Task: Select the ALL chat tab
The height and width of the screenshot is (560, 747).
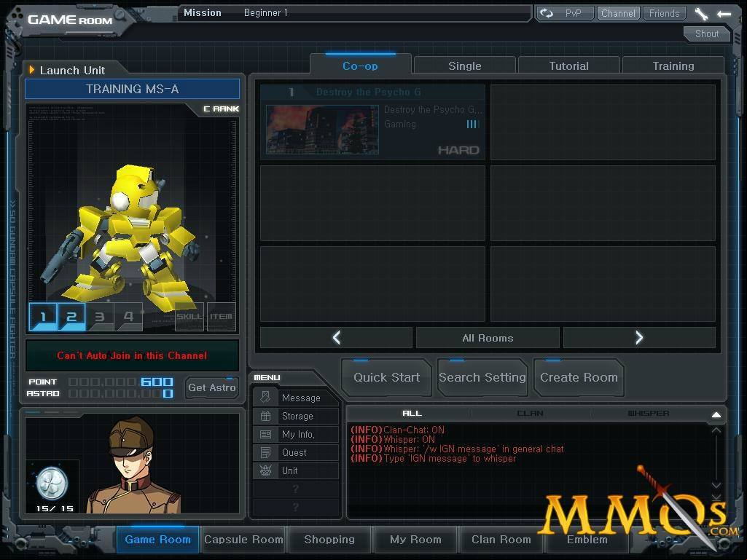Action: click(x=412, y=414)
